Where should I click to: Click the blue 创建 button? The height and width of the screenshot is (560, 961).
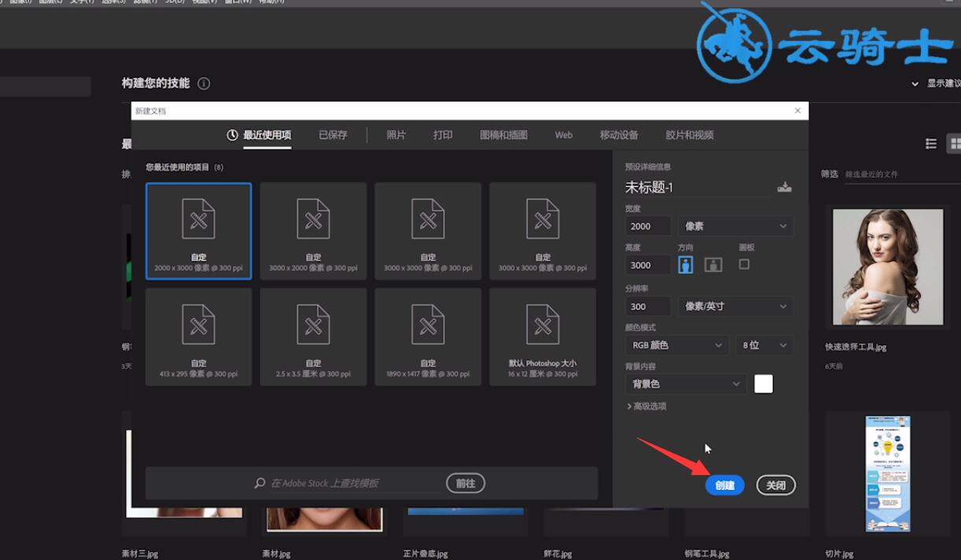pos(725,485)
